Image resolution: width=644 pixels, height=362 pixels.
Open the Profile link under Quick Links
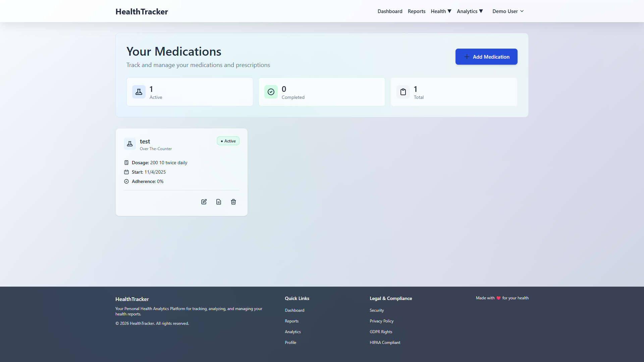pos(290,342)
